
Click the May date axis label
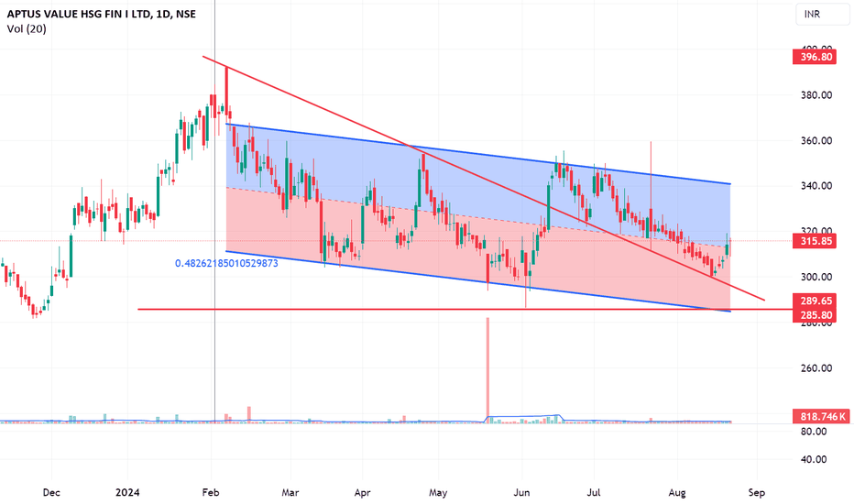tap(438, 493)
